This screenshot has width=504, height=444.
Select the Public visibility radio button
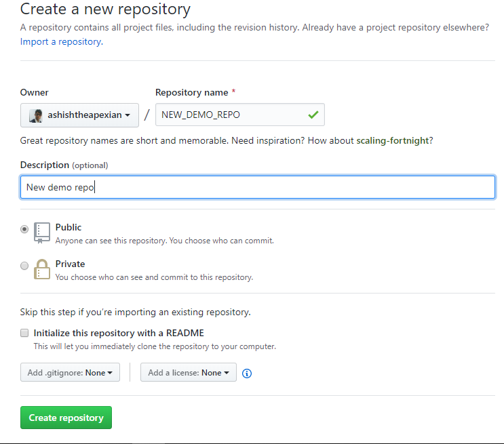coord(25,229)
